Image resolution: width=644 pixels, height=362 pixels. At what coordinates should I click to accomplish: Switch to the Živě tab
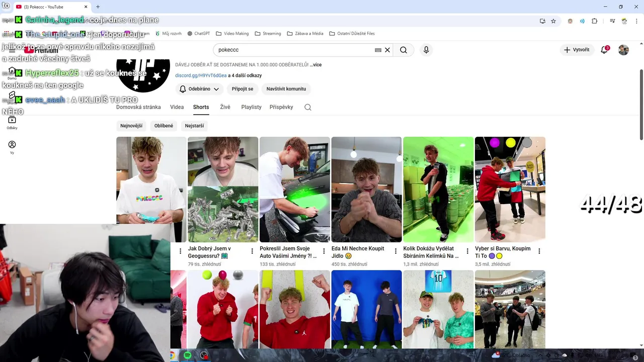pyautogui.click(x=225, y=107)
